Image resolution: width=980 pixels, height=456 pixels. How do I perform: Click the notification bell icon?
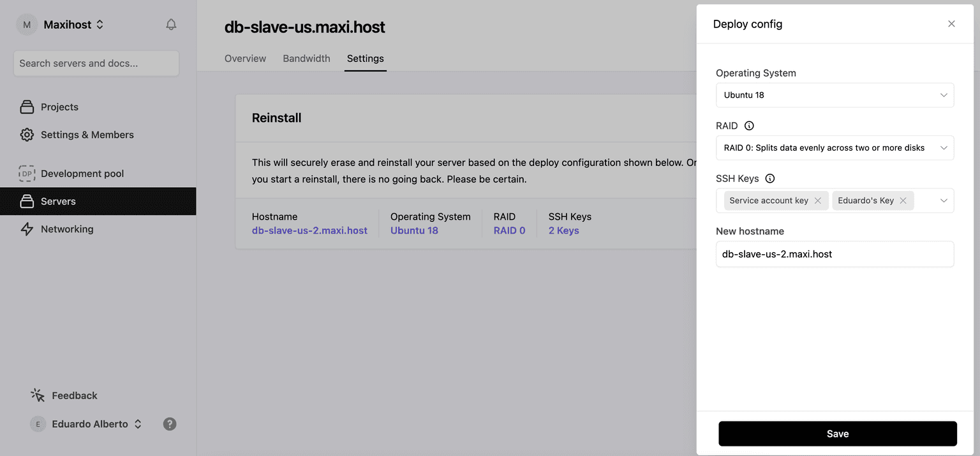point(171,25)
